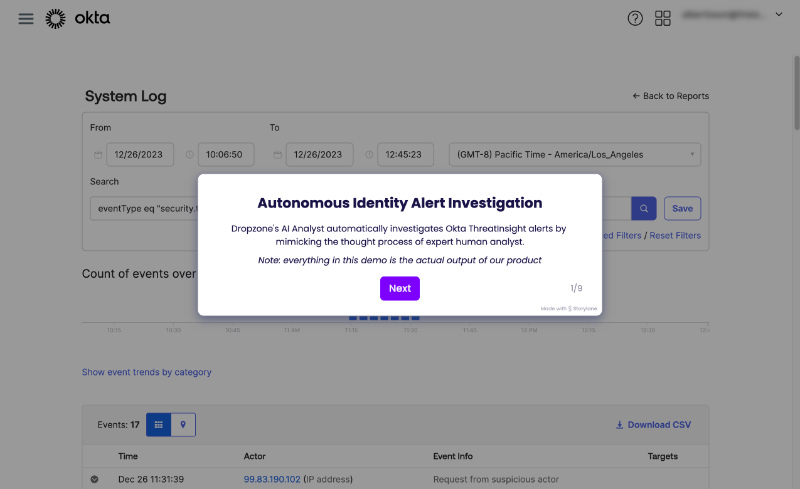The width and height of the screenshot is (800, 489).
Task: Open the hamburger navigation menu
Action: pos(26,19)
